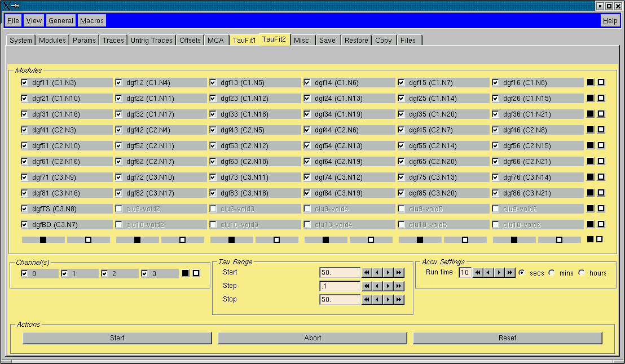Select all modules in the dgf81 row
Image resolution: width=625 pixels, height=364 pixels.
click(591, 193)
